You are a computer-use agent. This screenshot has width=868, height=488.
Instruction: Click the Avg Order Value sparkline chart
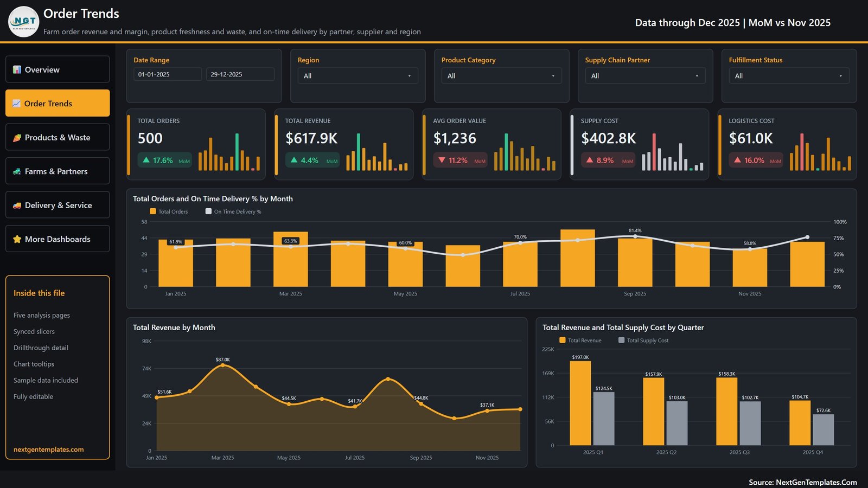pyautogui.click(x=525, y=152)
